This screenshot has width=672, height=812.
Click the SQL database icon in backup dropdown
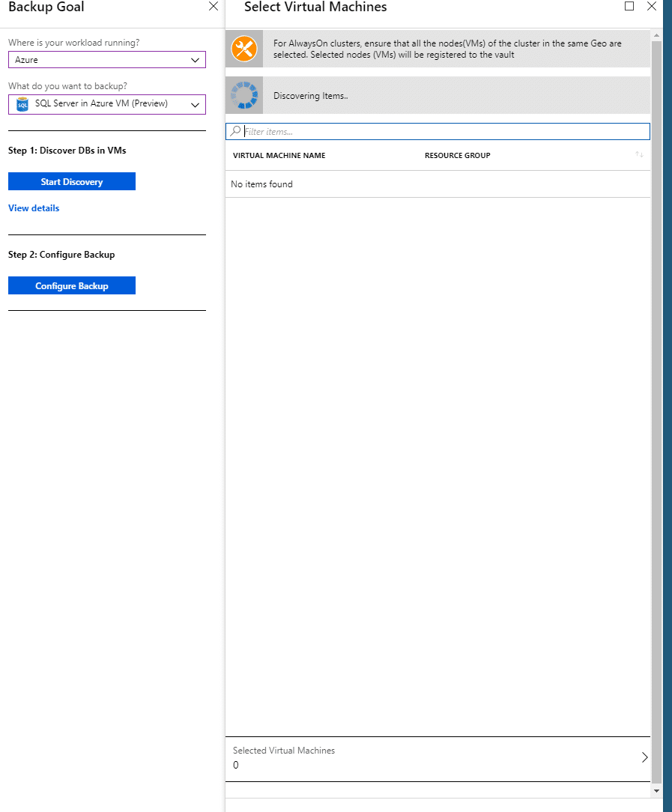coord(22,104)
